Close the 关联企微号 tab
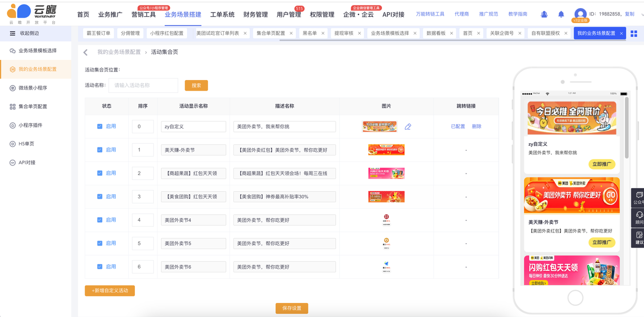Image resolution: width=644 pixels, height=317 pixels. point(520,33)
